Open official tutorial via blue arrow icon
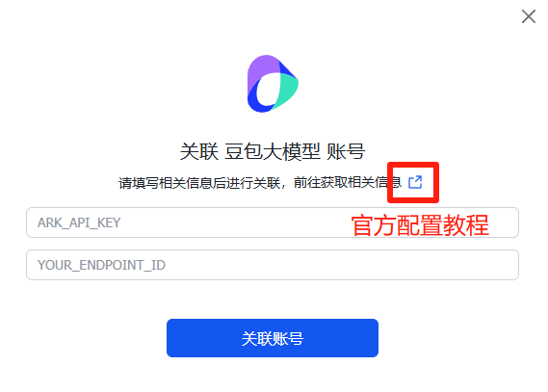This screenshot has width=548, height=392. [415, 182]
